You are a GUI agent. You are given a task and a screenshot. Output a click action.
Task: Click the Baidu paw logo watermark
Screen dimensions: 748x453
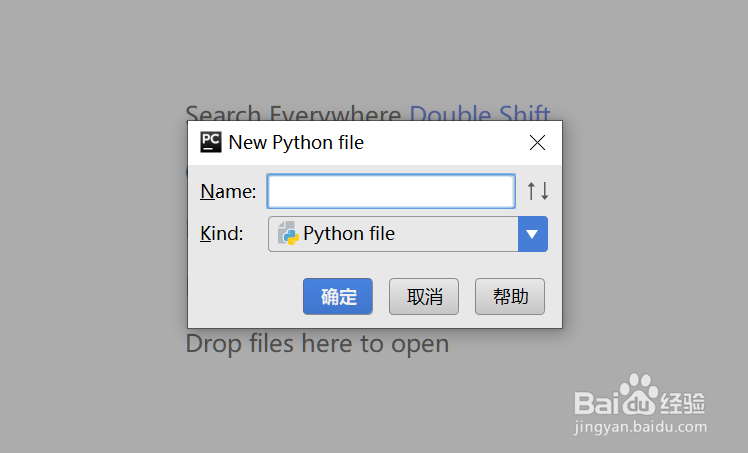click(x=637, y=396)
